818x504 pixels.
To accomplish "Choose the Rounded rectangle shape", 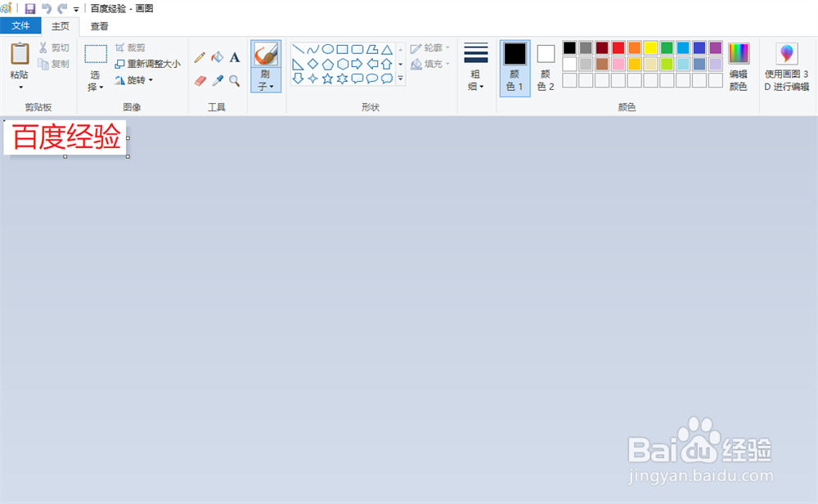I will tap(357, 50).
